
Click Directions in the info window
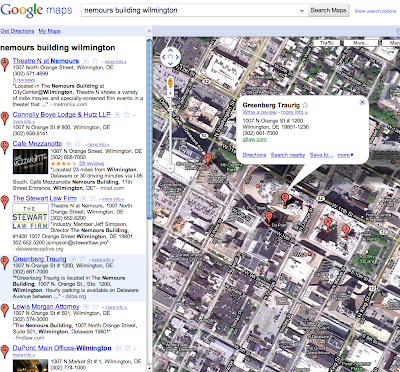254,155
